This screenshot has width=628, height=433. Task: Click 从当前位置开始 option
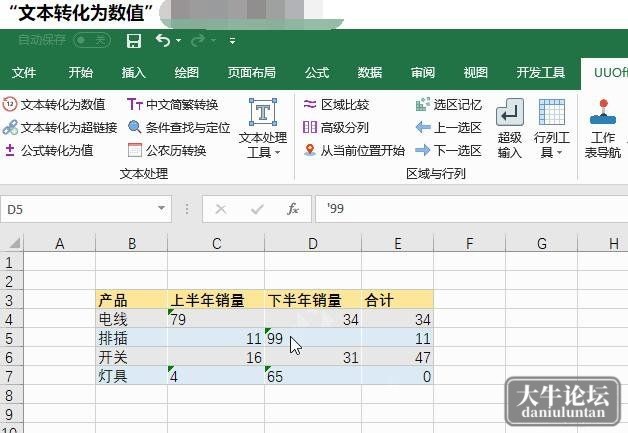coord(354,151)
